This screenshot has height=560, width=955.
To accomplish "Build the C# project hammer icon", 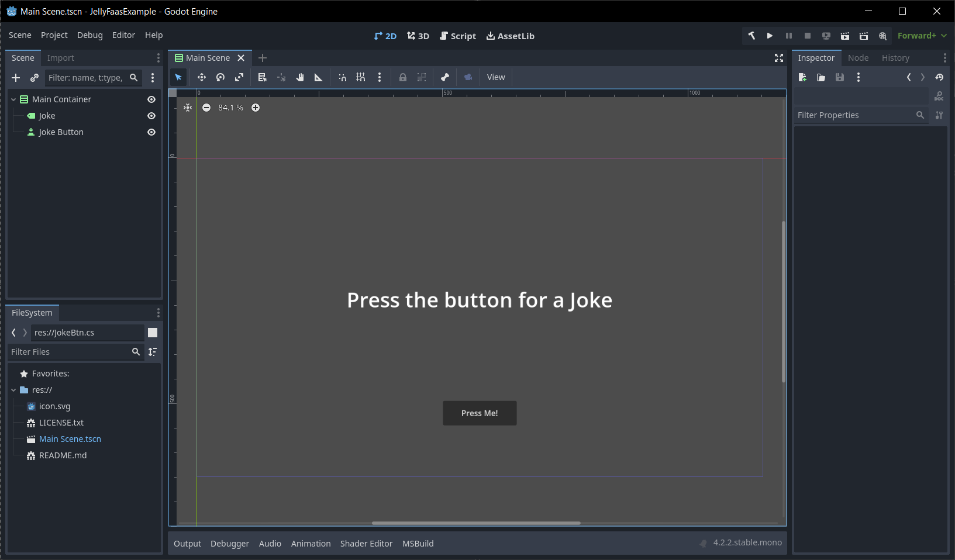I will [751, 36].
